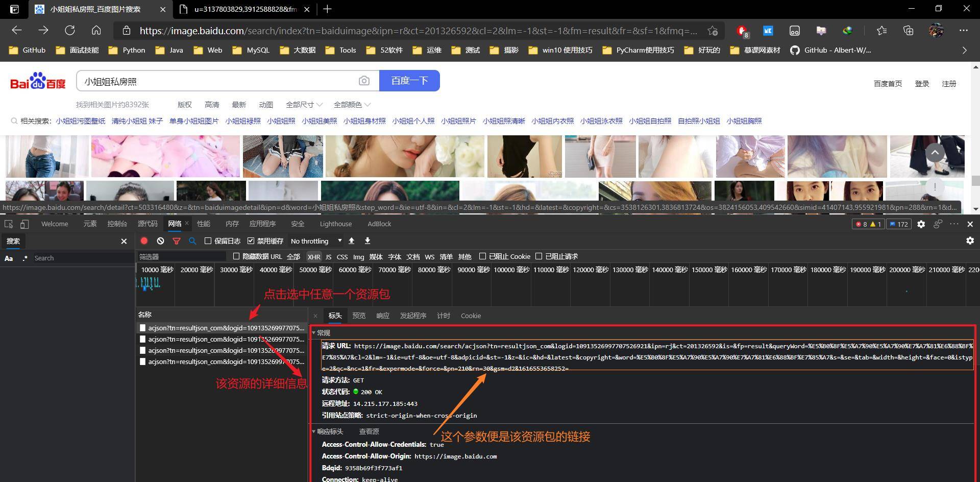
Task: Uncheck the 禁用缓存 checkbox
Action: (x=251, y=241)
